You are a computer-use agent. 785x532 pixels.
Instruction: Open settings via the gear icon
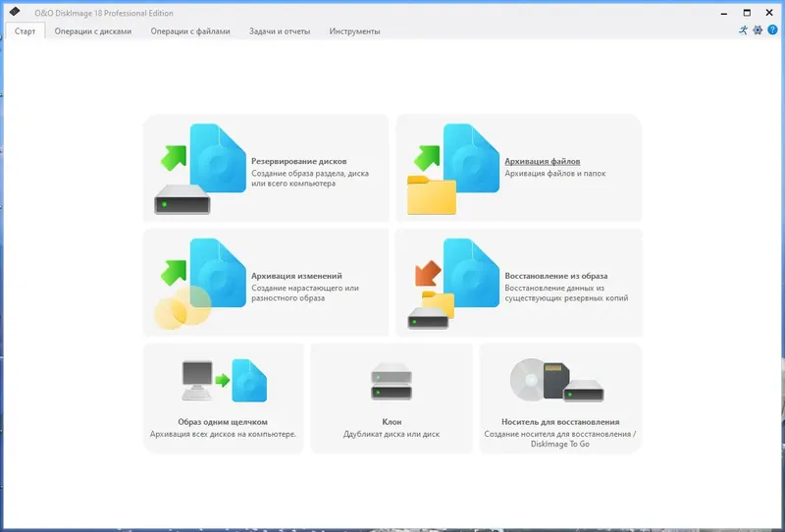point(758,30)
